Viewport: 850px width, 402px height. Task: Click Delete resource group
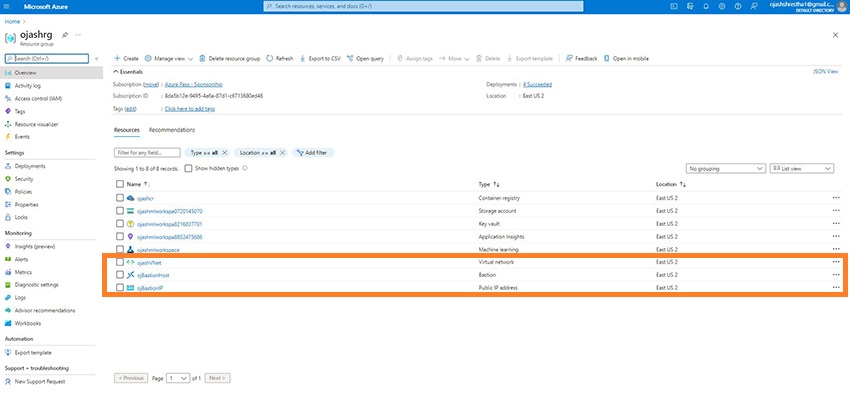click(x=230, y=59)
